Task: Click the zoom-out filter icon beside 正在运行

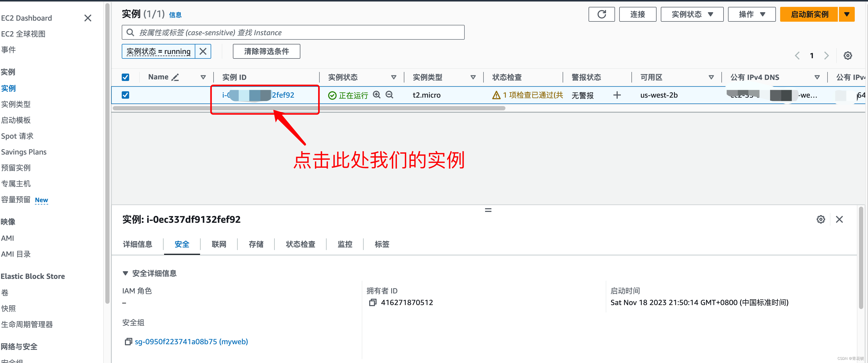Action: pyautogui.click(x=390, y=95)
